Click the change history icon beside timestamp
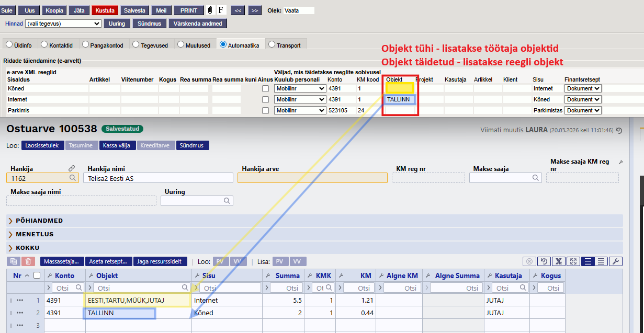 [x=619, y=131]
